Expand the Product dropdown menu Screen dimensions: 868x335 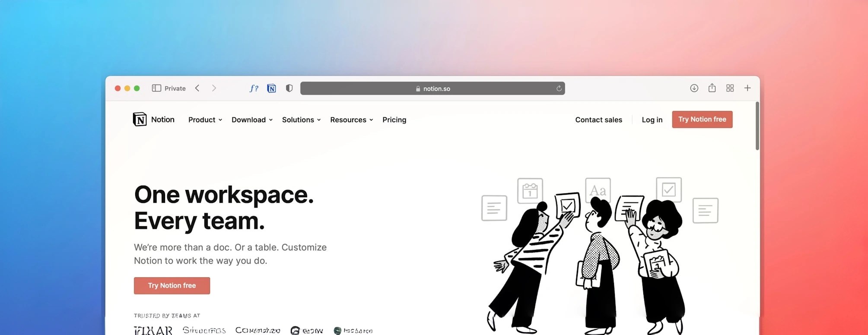[205, 120]
